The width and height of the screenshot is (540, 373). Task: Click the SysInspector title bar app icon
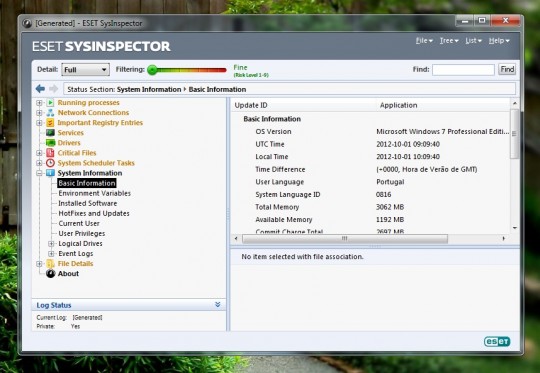point(27,23)
